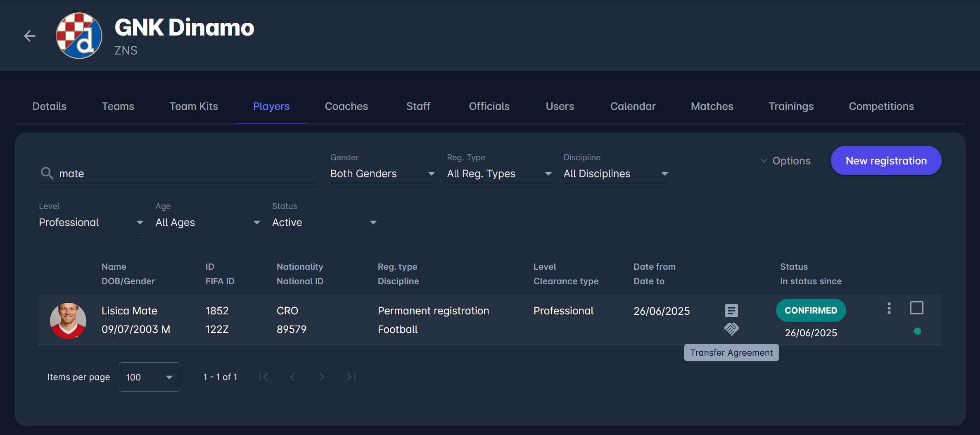Expand the Options section

coord(785,161)
